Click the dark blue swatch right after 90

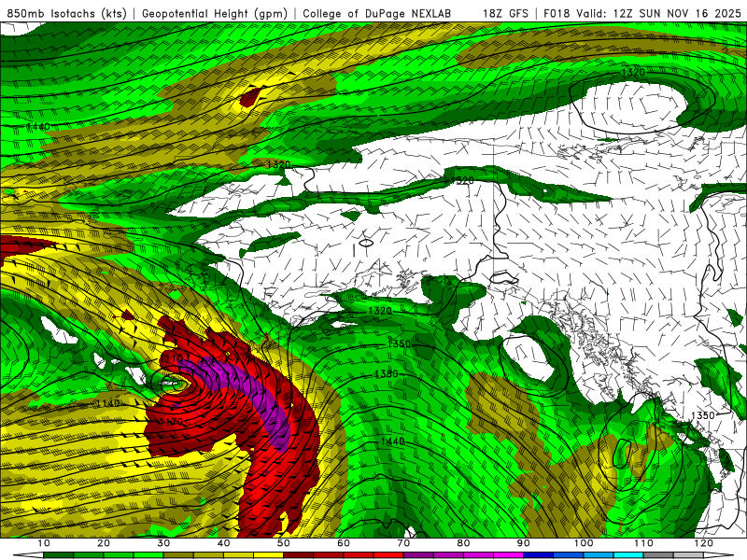539,555
